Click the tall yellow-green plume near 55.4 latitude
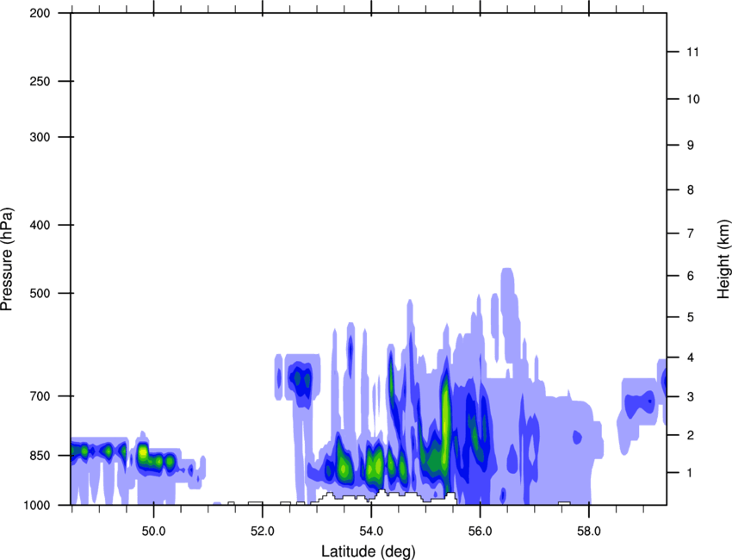 click(x=446, y=425)
